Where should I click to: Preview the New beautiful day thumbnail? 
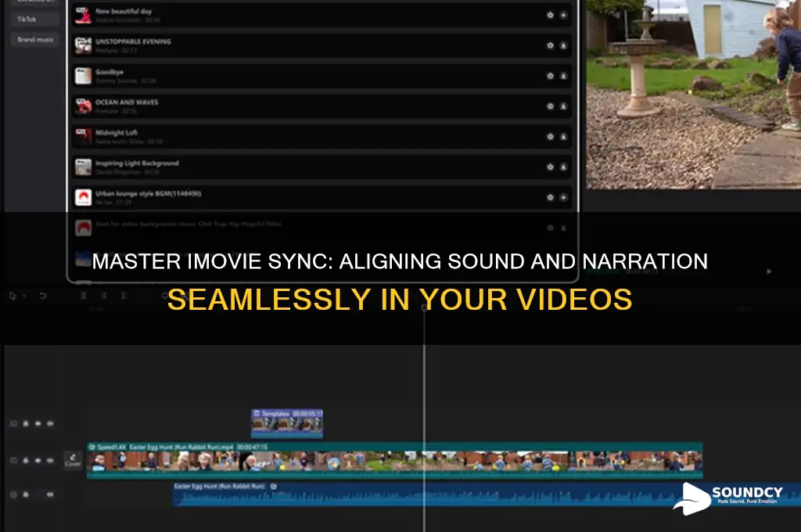coord(83,16)
